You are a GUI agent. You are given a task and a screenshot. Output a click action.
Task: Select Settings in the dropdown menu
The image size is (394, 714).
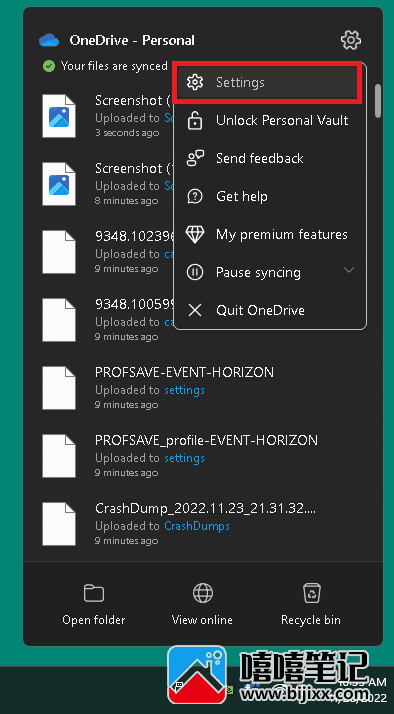[267, 82]
